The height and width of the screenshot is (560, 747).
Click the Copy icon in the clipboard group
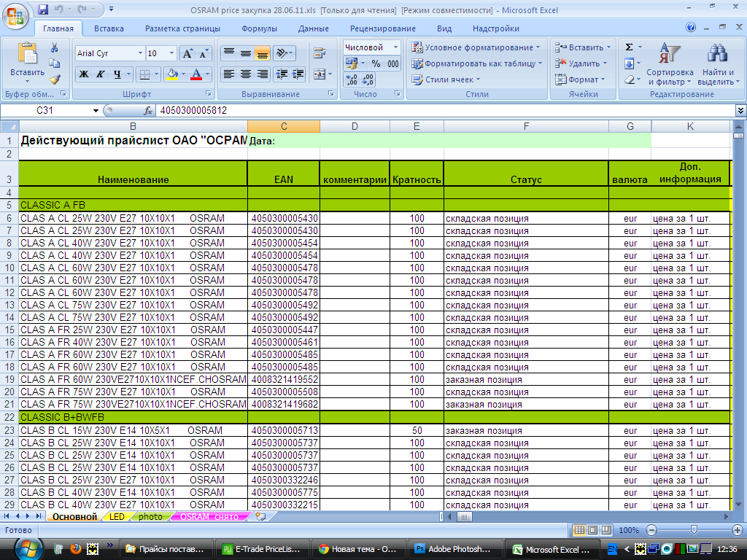[x=54, y=63]
